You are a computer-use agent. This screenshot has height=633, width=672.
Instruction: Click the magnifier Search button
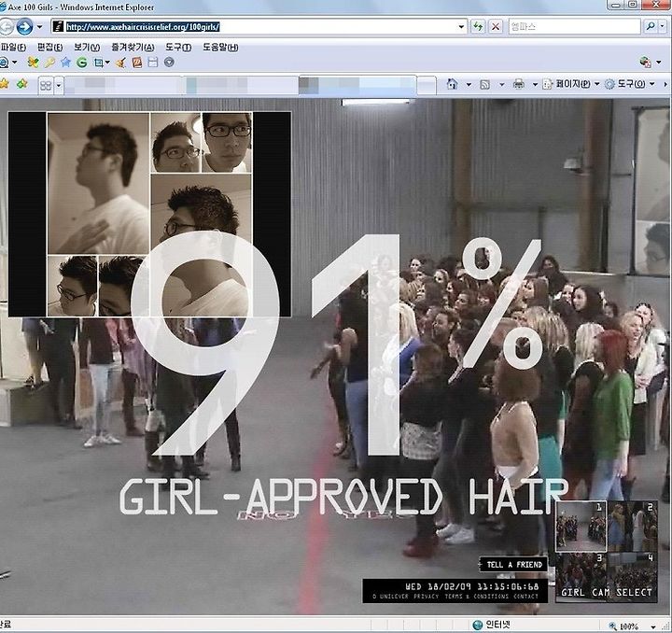click(651, 26)
